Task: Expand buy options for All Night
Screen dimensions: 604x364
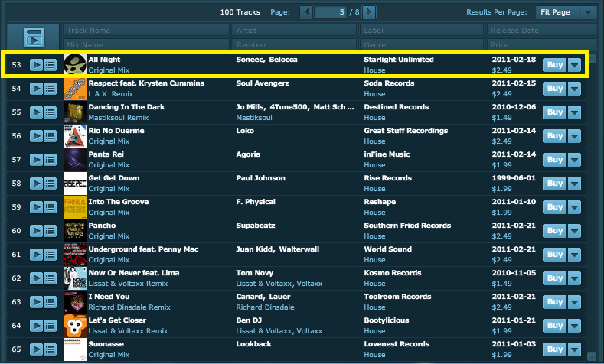Action: pyautogui.click(x=576, y=65)
